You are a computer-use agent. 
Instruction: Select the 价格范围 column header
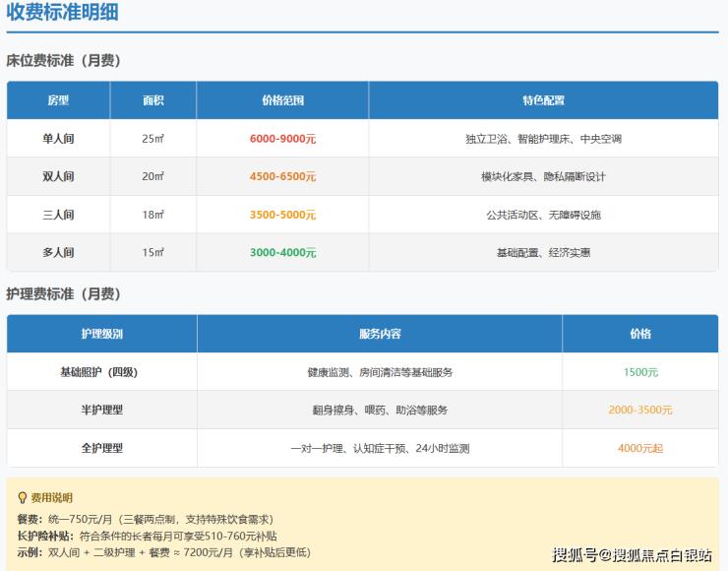point(282,100)
